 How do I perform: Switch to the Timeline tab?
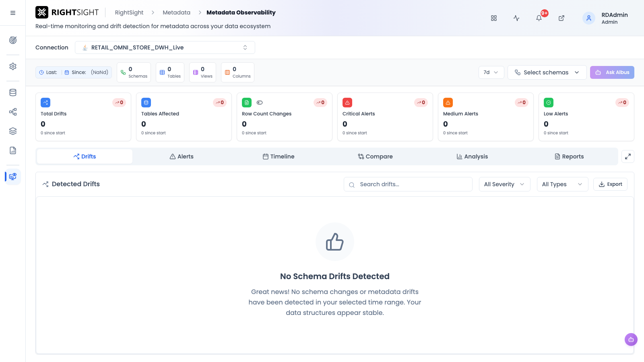pos(279,156)
